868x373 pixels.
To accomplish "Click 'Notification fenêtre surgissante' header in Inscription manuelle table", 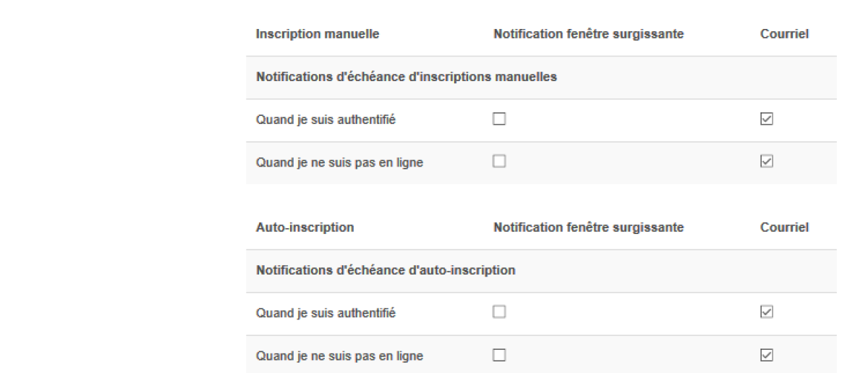I will [588, 35].
